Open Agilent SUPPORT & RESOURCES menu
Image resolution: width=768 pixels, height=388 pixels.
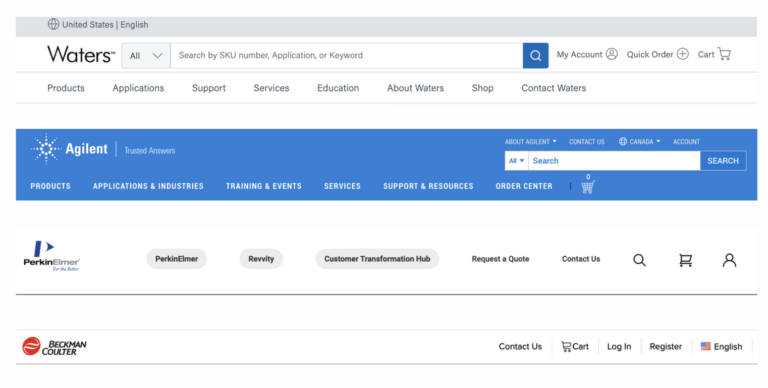tap(428, 186)
